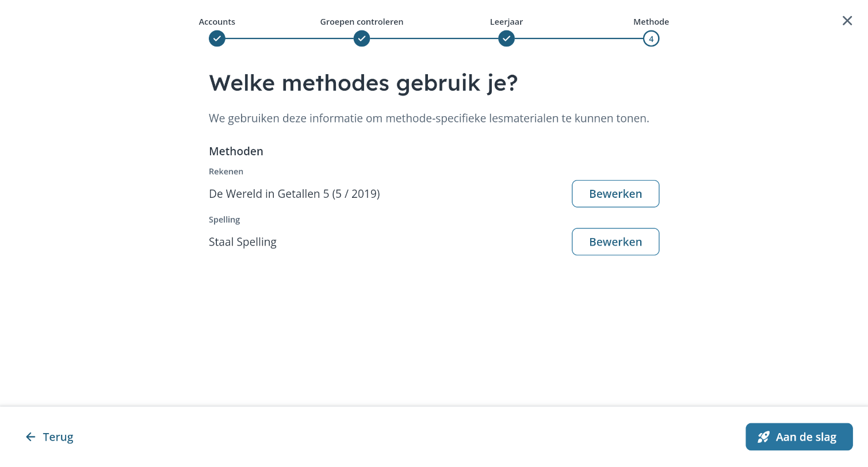Click the Leerjaar step checkmark circle
The height and width of the screenshot is (467, 868).
coord(506,39)
